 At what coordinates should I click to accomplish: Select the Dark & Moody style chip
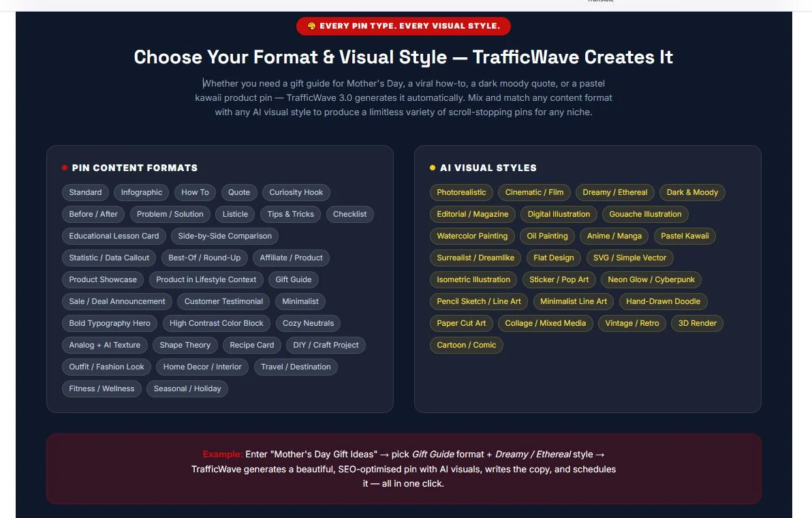[x=692, y=192]
